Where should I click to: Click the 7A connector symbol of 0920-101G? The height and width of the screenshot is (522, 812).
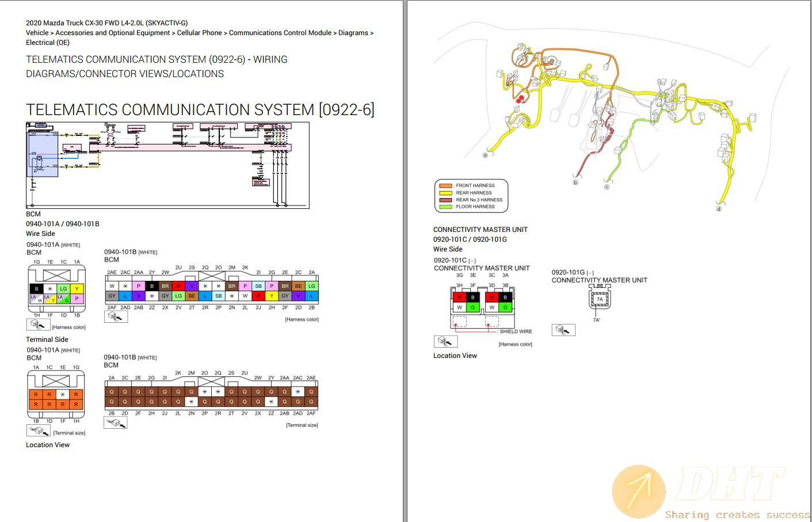[600, 298]
